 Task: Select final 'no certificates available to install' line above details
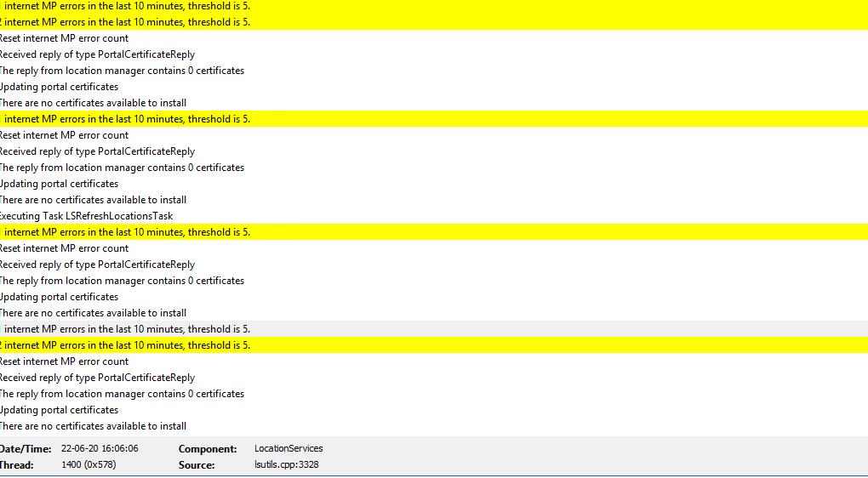434,426
